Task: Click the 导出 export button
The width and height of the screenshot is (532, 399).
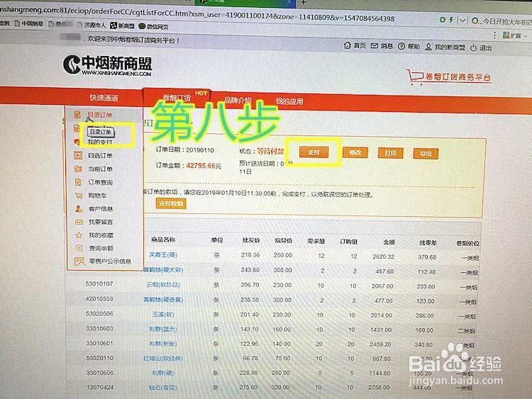Action: point(426,154)
